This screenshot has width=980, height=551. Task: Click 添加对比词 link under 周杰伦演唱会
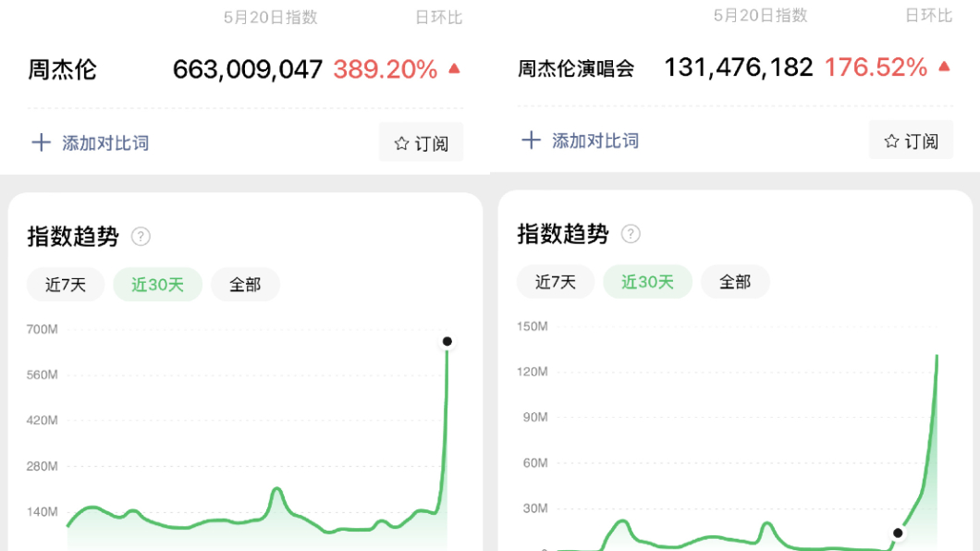[595, 141]
